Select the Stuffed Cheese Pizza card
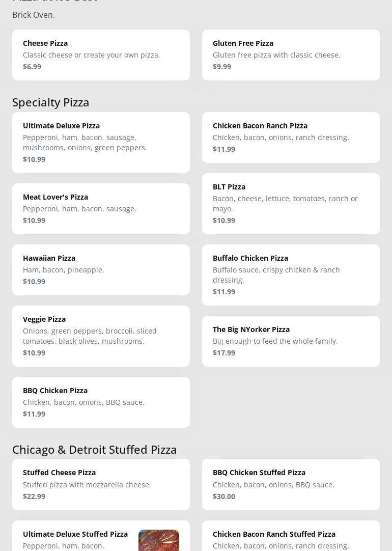Screen dimensions: 392x551 click(101, 484)
